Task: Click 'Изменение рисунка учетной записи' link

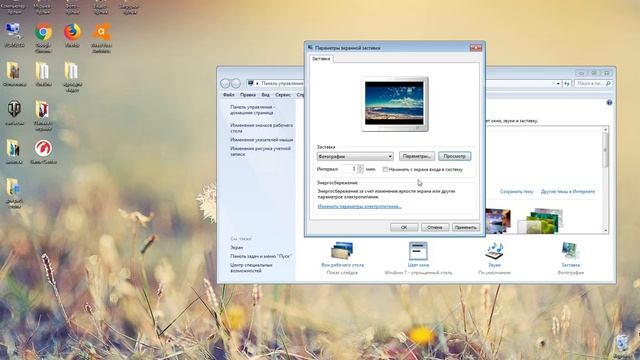Action: click(x=260, y=151)
